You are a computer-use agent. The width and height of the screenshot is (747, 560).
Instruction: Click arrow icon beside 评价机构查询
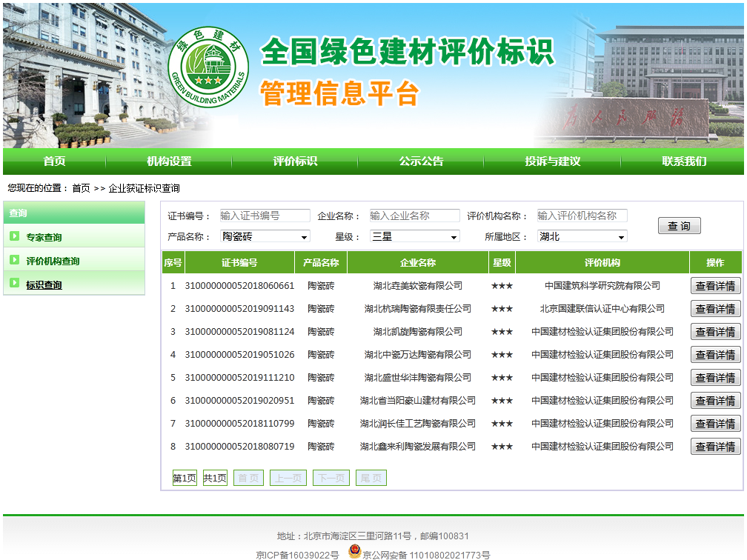click(15, 260)
